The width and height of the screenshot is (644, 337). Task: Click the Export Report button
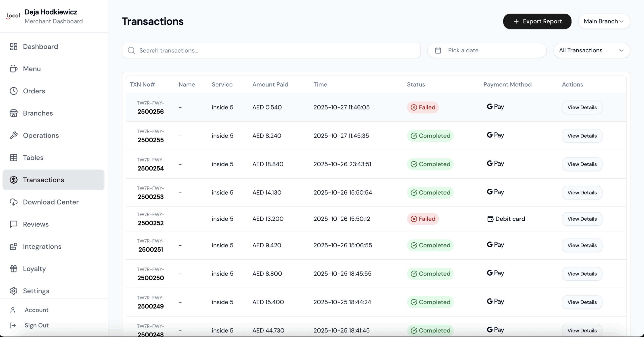point(537,21)
